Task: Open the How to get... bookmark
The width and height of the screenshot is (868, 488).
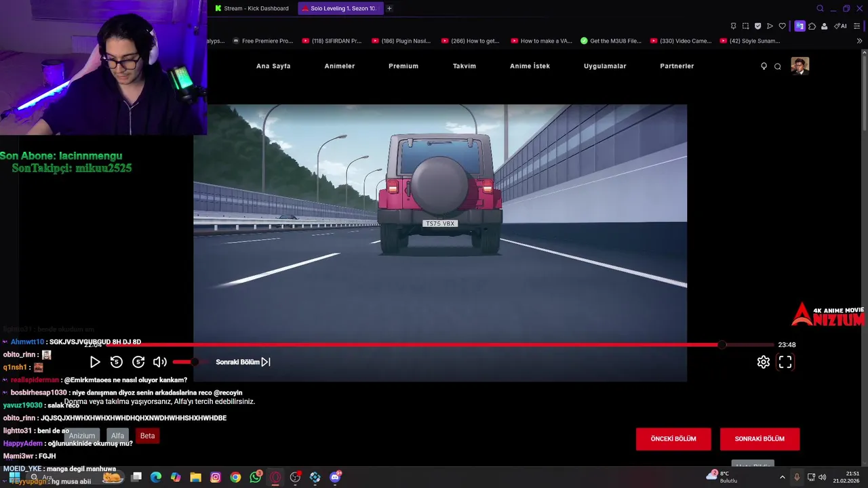Action: coord(471,41)
